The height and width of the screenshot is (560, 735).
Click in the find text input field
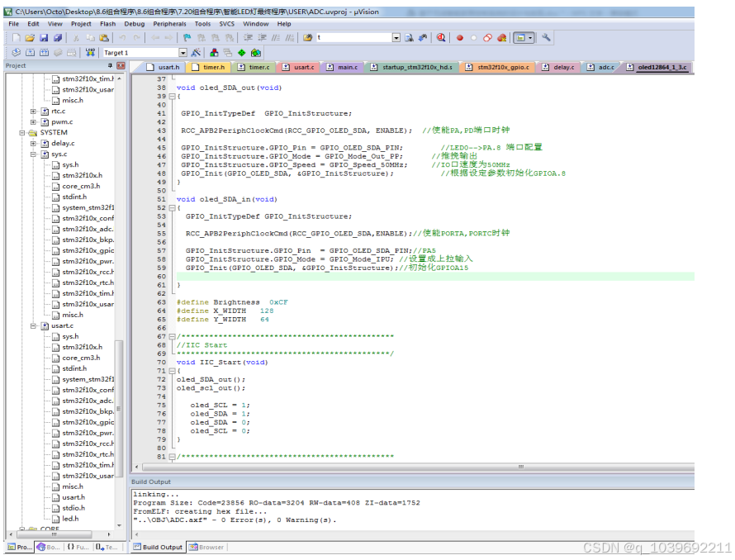coord(354,37)
